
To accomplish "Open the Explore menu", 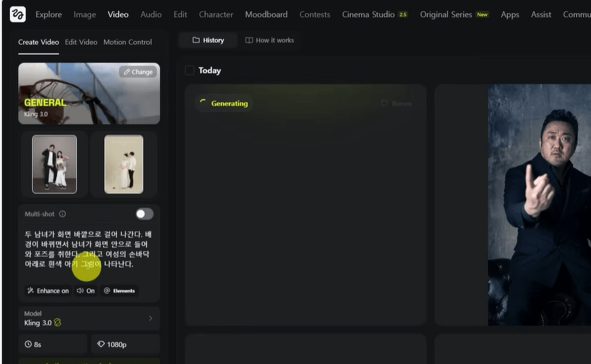I will pyautogui.click(x=49, y=15).
